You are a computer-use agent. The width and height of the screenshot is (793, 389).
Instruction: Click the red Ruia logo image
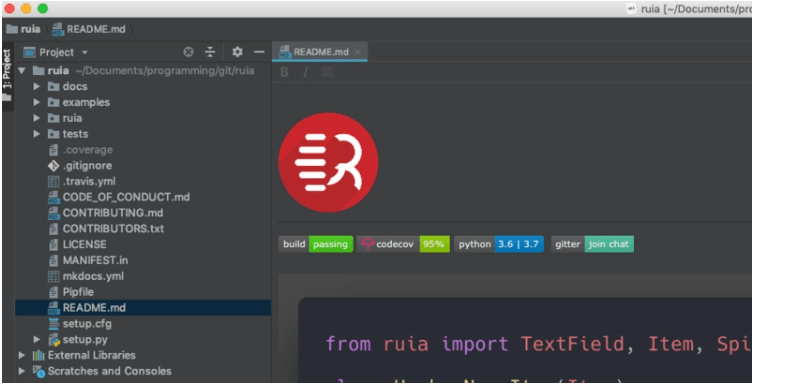click(328, 162)
